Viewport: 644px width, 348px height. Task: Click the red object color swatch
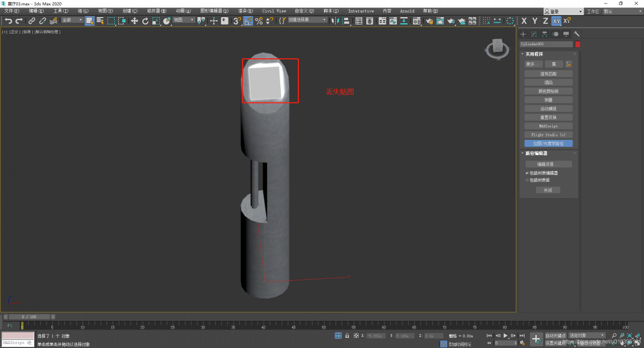(x=578, y=44)
